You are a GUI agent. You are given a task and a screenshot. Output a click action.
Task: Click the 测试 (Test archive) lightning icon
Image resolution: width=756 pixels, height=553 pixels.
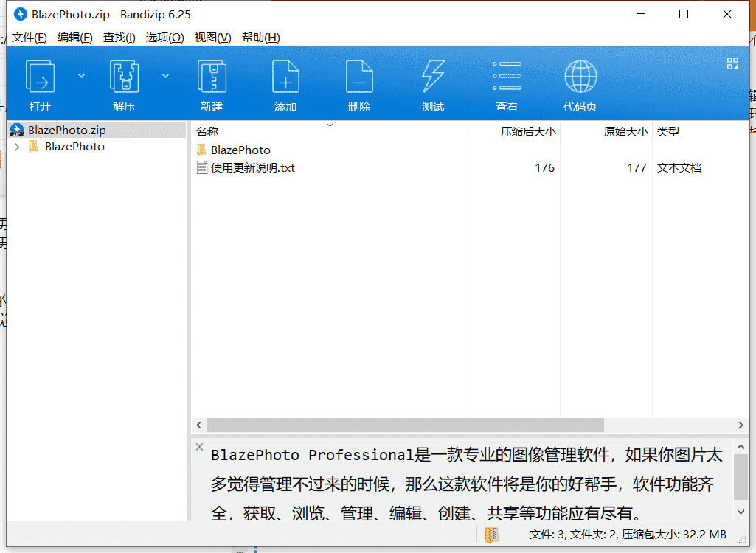point(433,77)
